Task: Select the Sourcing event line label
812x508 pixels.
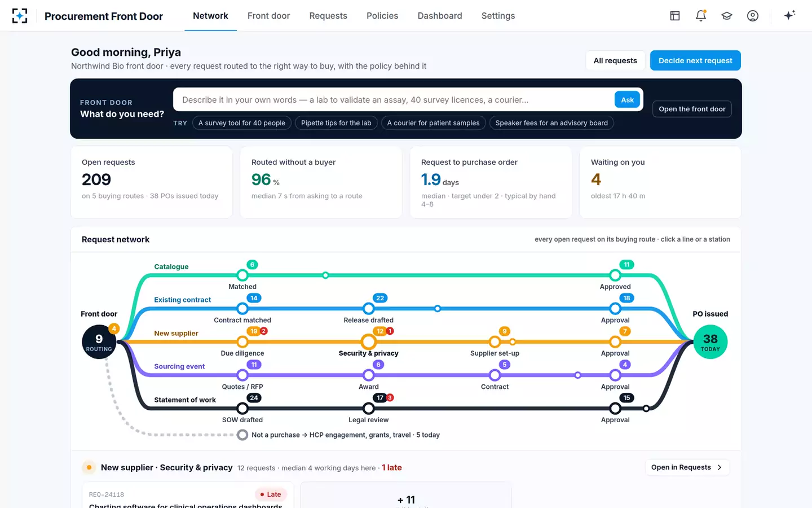Action: pos(179,366)
